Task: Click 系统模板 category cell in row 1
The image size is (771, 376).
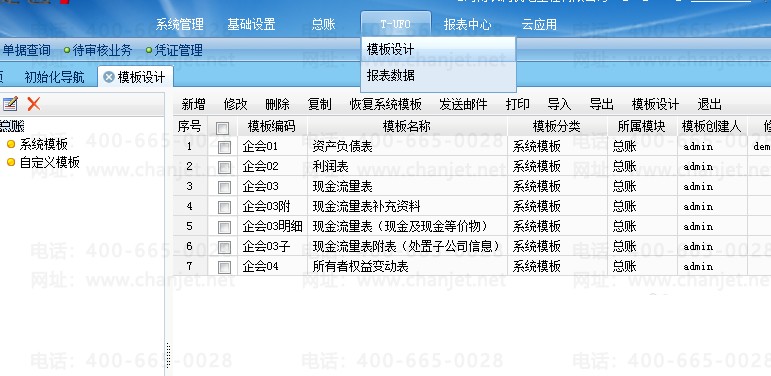Action: 557,146
